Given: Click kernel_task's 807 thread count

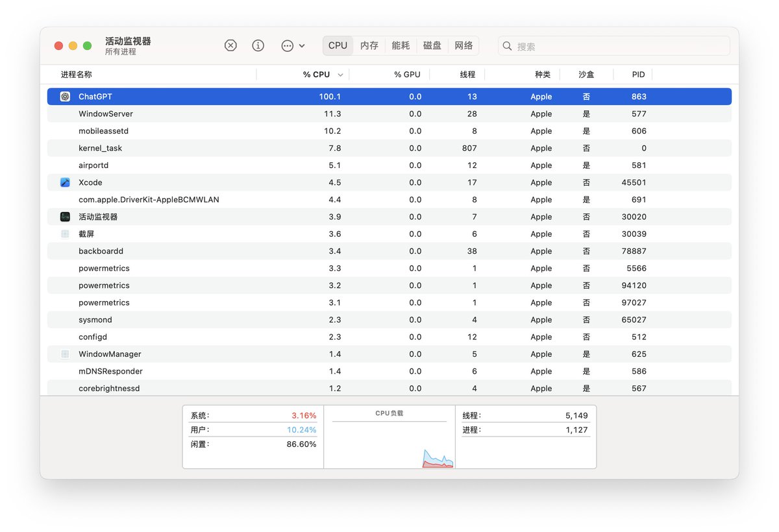Looking at the screenshot, I should (469, 148).
